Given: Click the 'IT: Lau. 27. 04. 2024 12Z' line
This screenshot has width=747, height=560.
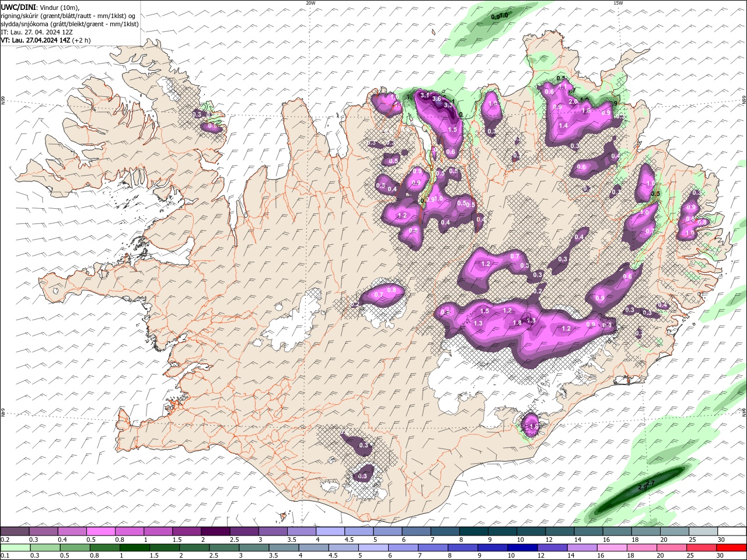Looking at the screenshot, I should click(37, 32).
